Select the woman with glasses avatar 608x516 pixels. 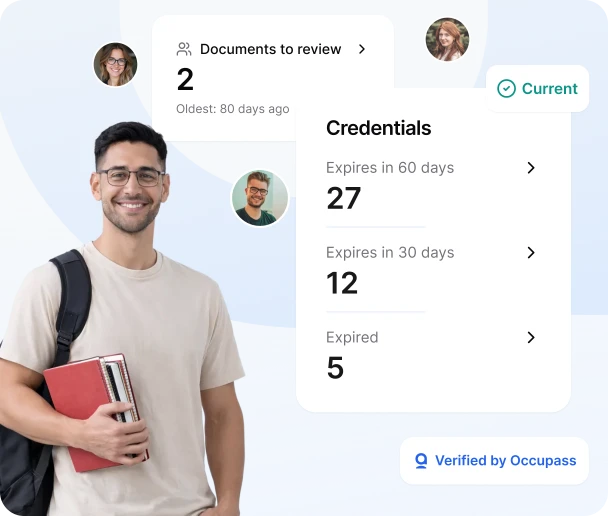(x=115, y=64)
